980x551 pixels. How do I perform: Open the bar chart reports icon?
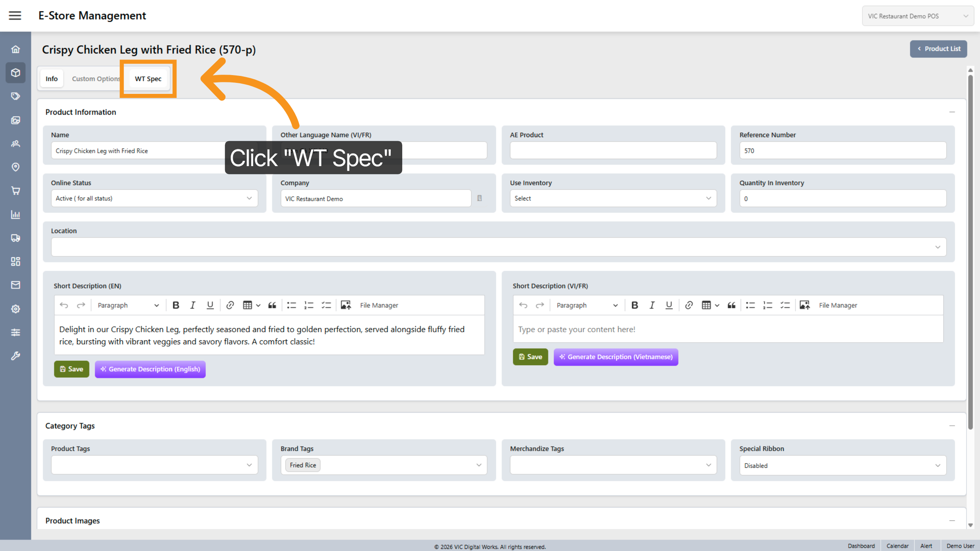pos(16,214)
